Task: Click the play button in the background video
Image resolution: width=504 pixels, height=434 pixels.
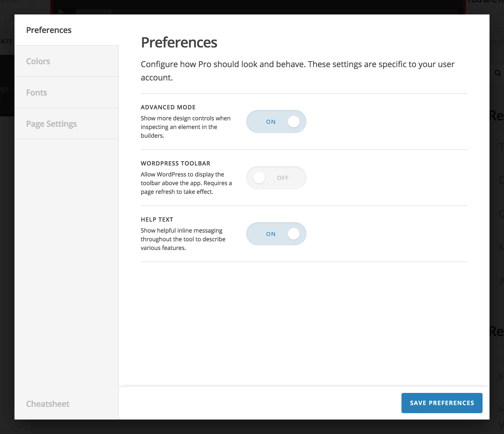Action: pyautogui.click(x=61, y=12)
